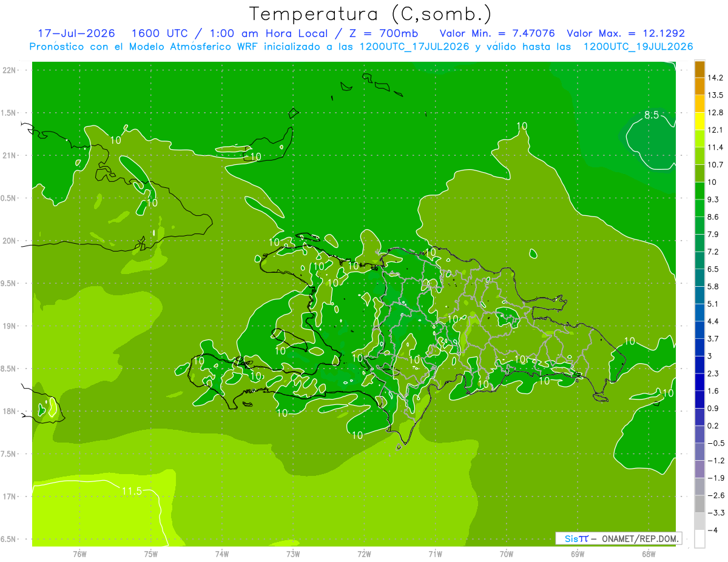Click the "74W" longitude axis label
The width and height of the screenshot is (728, 562).
(222, 554)
